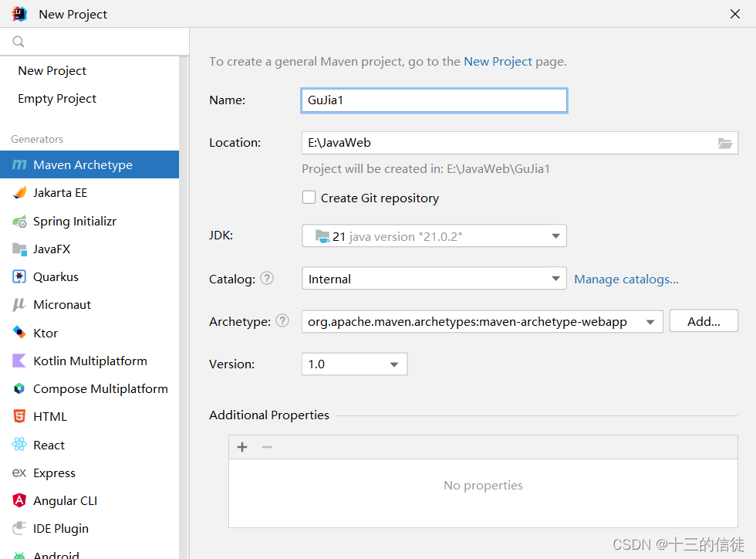
Task: Click the React atom icon
Action: (19, 445)
